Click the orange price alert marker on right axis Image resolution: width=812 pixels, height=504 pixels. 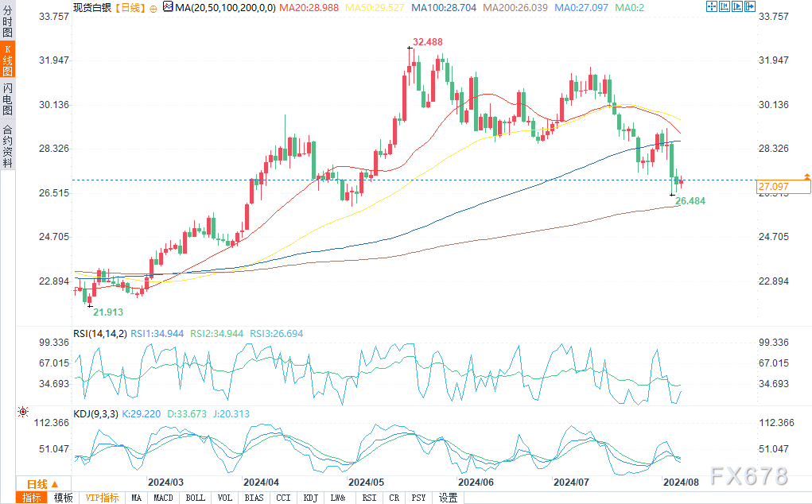tap(807, 176)
